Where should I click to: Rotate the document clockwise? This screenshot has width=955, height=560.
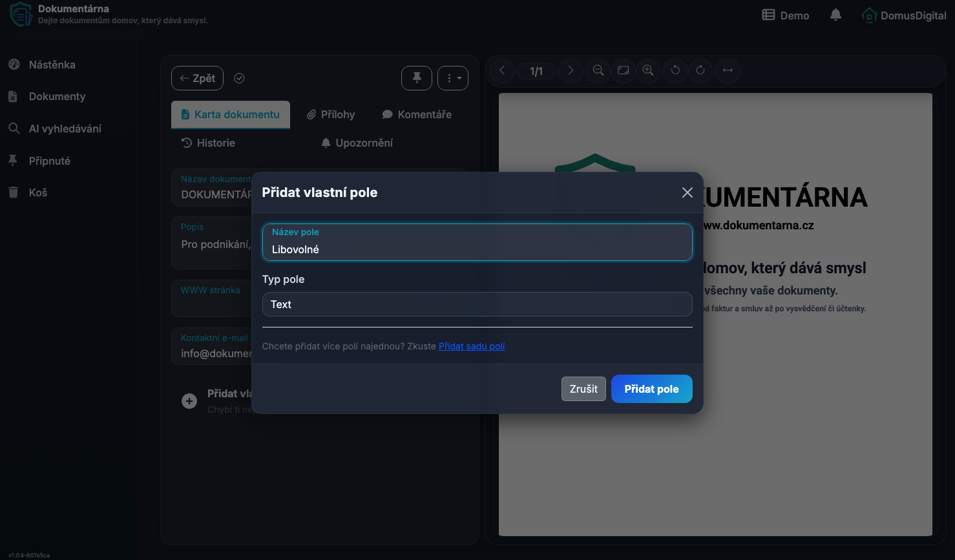(x=700, y=70)
